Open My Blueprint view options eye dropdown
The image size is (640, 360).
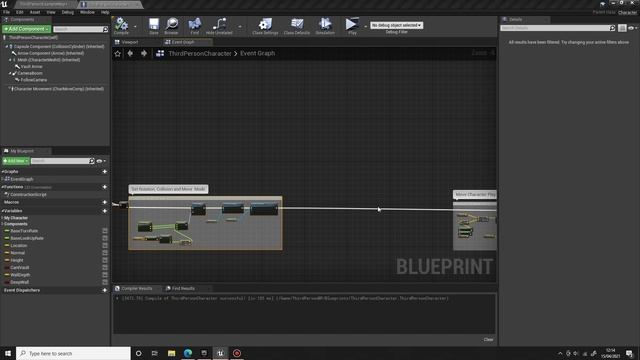click(x=101, y=161)
